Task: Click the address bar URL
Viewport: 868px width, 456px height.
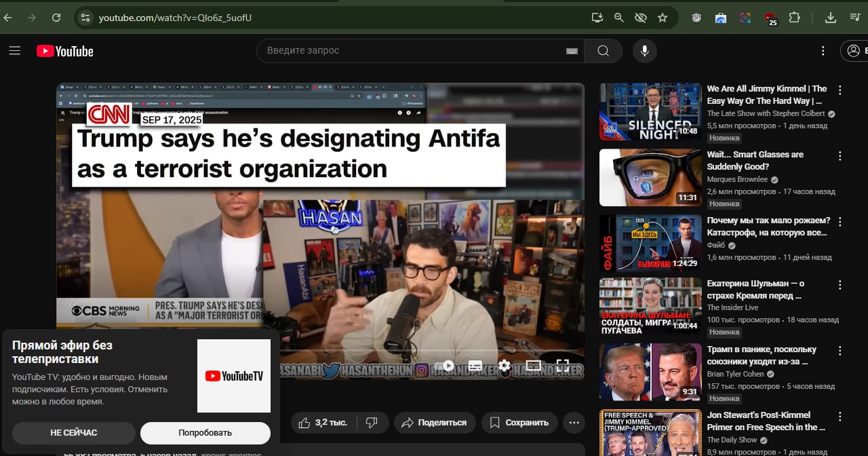Action: (x=175, y=18)
